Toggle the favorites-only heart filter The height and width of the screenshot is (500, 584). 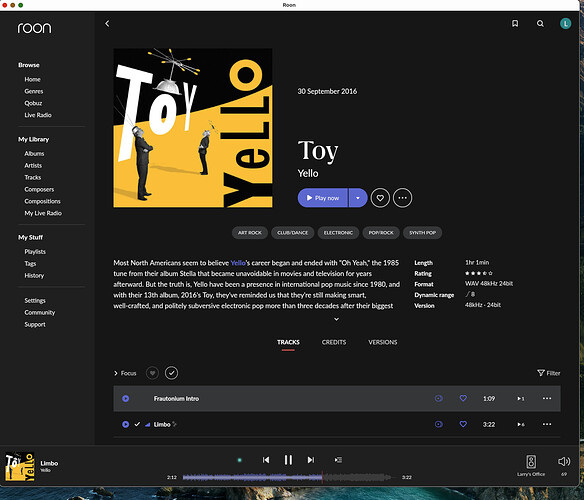pyautogui.click(x=152, y=373)
